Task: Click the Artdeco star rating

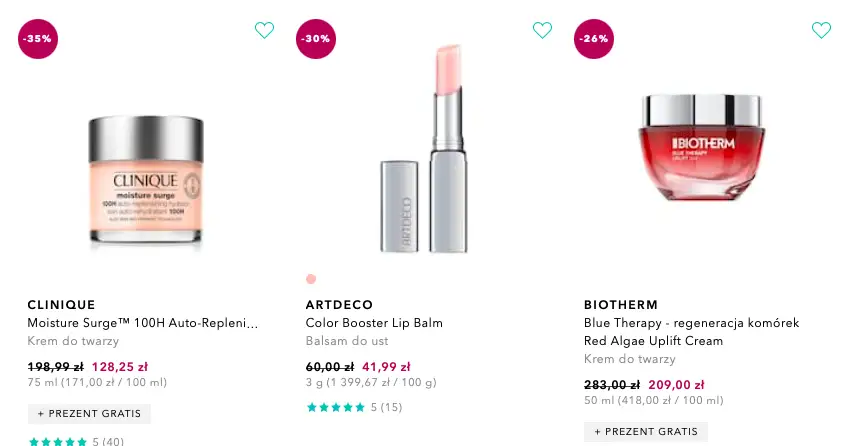Action: click(335, 407)
